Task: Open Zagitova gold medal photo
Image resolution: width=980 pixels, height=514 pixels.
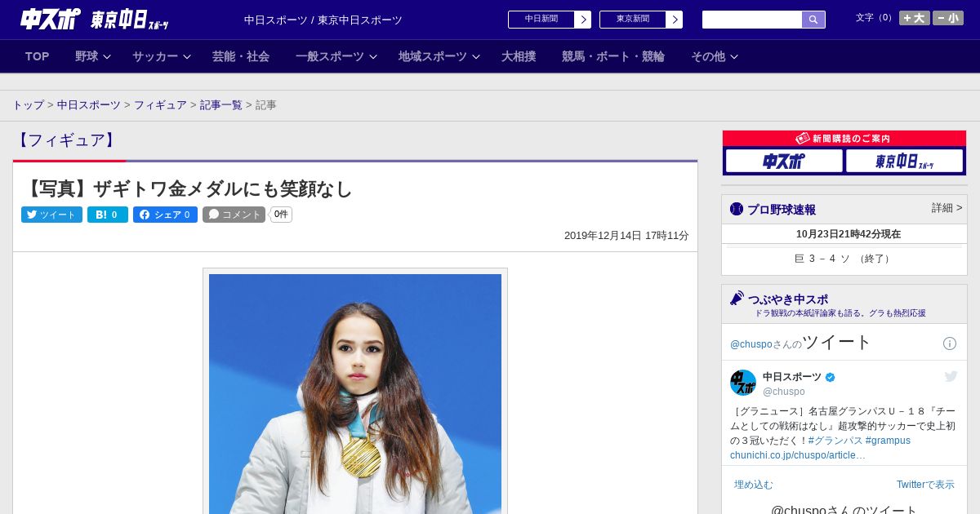Action: click(355, 393)
